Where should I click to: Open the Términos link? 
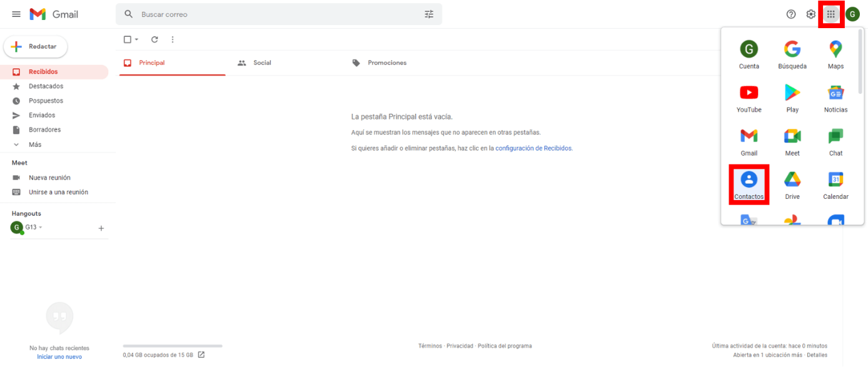pyautogui.click(x=430, y=346)
